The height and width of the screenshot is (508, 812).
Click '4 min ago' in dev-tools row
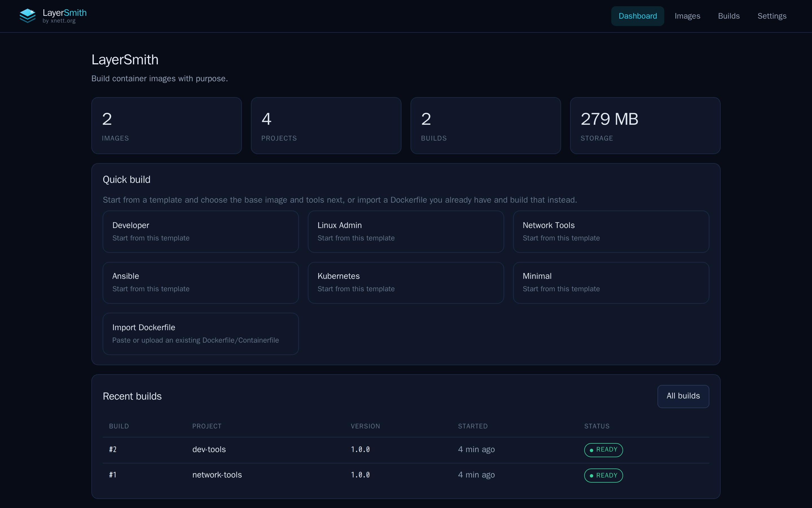point(476,450)
